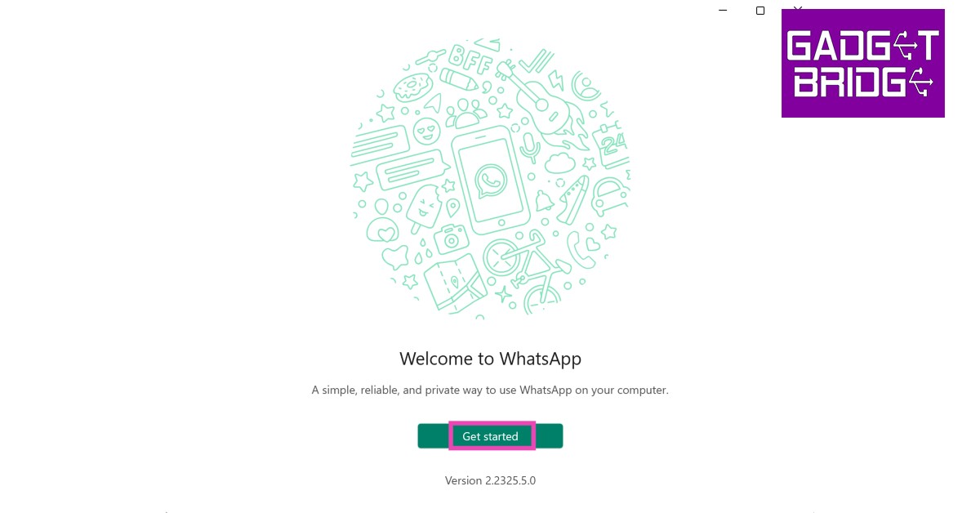This screenshot has width=980, height=513.
Task: Click the microphone doodle beside the phone
Action: pyautogui.click(x=531, y=146)
